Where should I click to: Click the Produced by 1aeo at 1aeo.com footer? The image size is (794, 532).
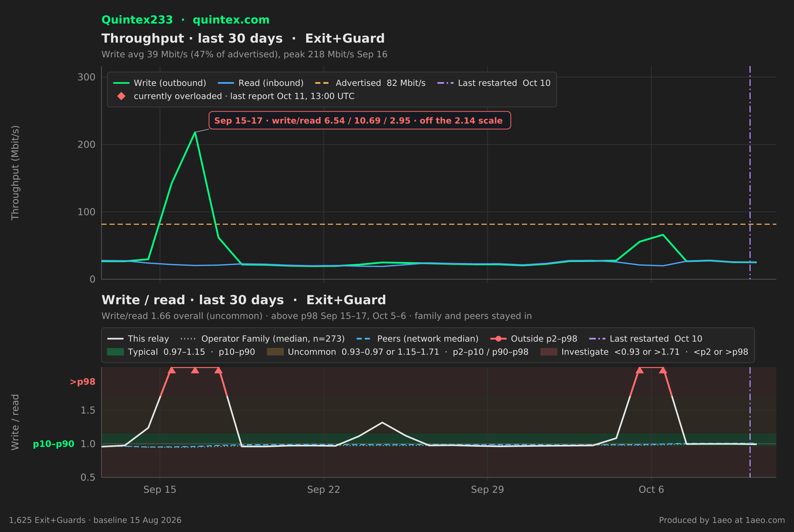(722, 520)
